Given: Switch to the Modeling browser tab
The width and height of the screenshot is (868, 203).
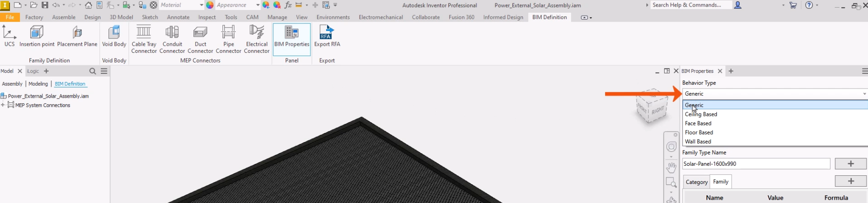Looking at the screenshot, I should tap(38, 84).
